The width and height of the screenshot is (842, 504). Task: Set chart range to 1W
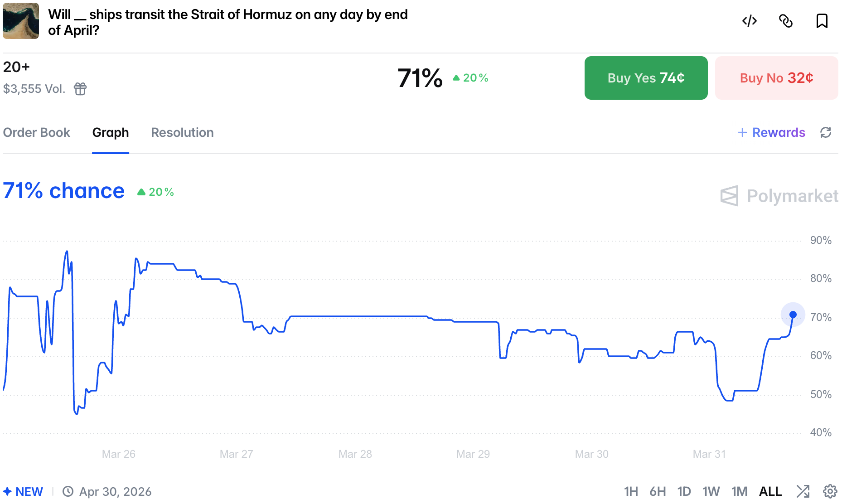pos(711,492)
